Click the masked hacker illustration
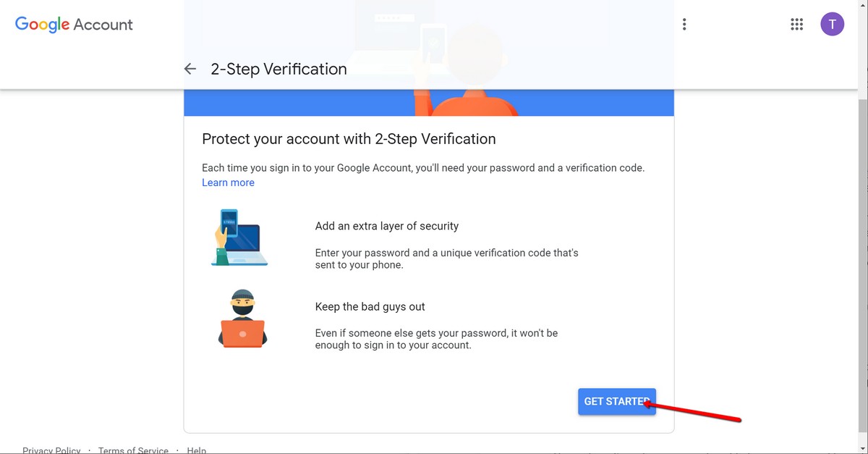Image resolution: width=868 pixels, height=454 pixels. pyautogui.click(x=242, y=318)
